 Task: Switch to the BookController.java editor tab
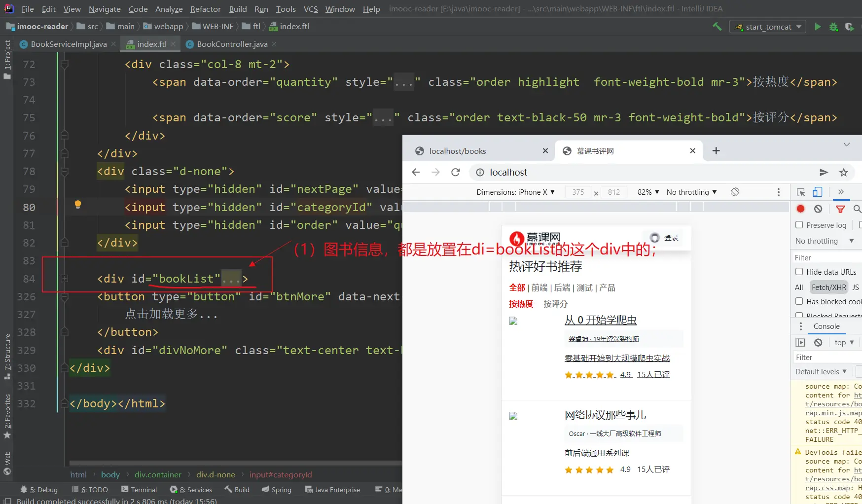pyautogui.click(x=232, y=44)
